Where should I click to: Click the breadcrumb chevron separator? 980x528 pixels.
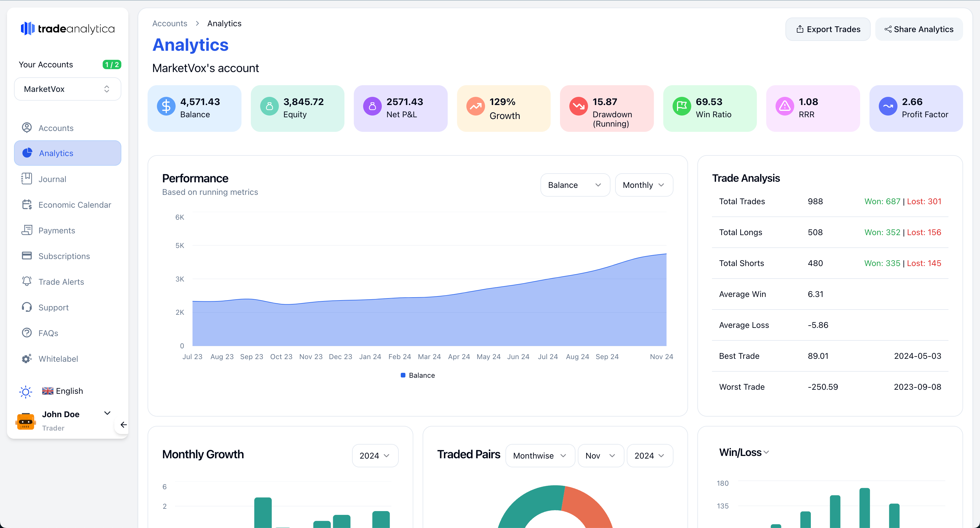(197, 23)
